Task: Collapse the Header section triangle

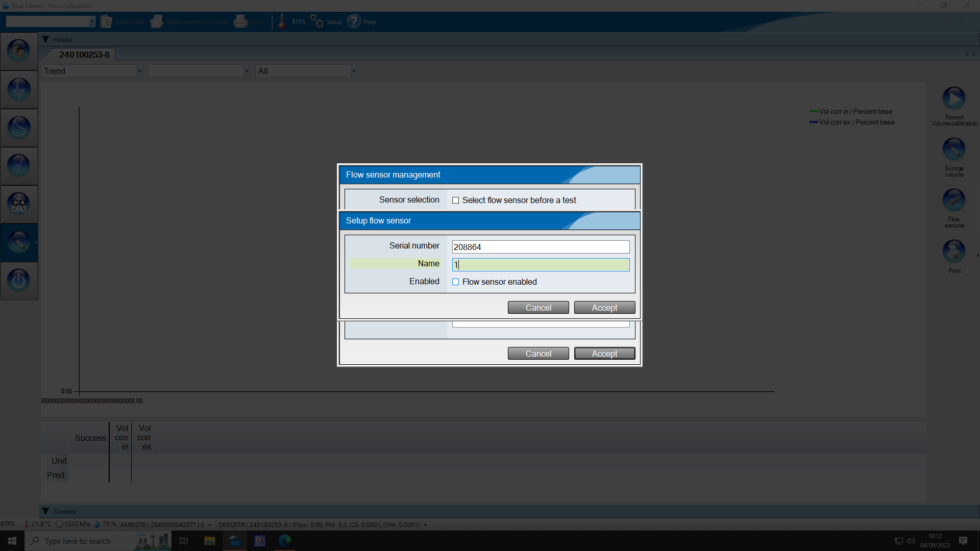Action: [x=45, y=40]
